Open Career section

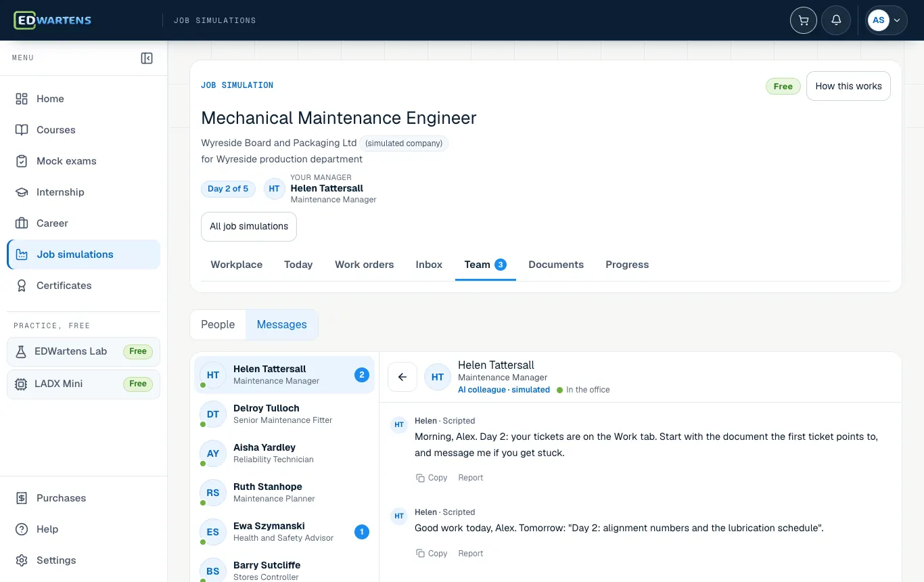[x=84, y=223]
